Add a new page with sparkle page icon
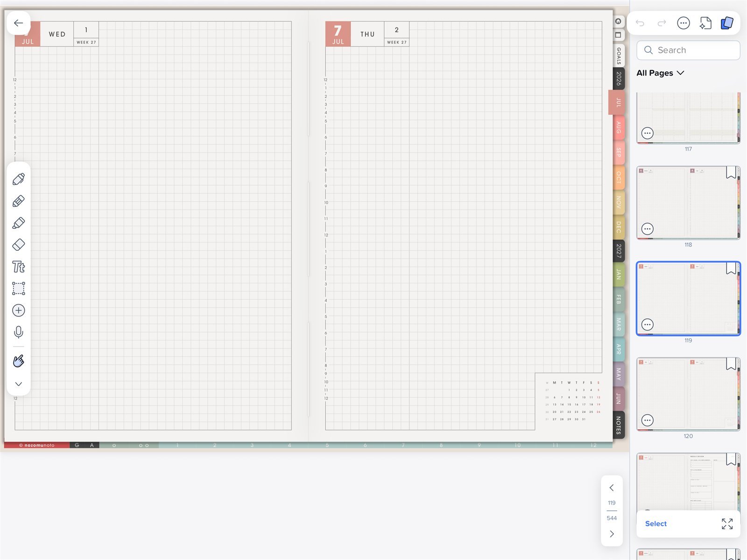 [x=705, y=23]
